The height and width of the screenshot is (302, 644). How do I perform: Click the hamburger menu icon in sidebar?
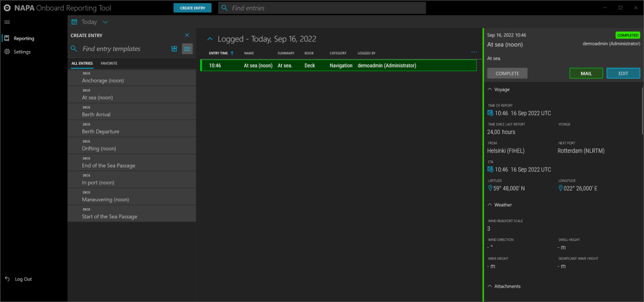7,22
